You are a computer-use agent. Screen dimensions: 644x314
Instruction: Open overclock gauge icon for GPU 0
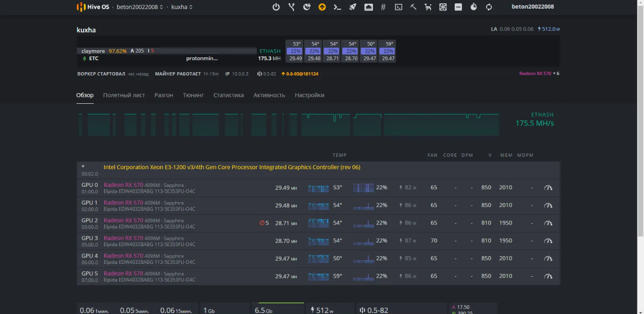(x=548, y=188)
